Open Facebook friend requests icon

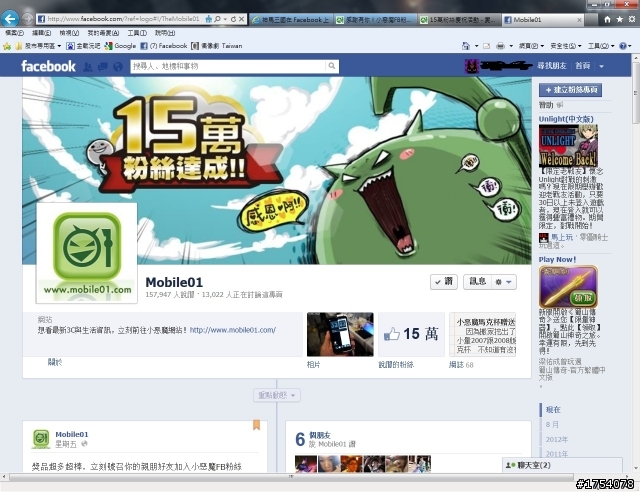pyautogui.click(x=88, y=66)
